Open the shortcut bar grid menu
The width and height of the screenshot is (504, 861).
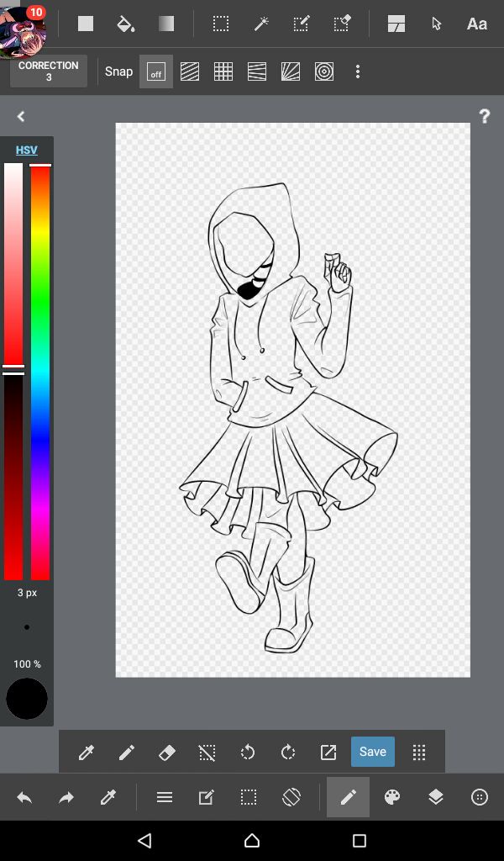coord(419,753)
